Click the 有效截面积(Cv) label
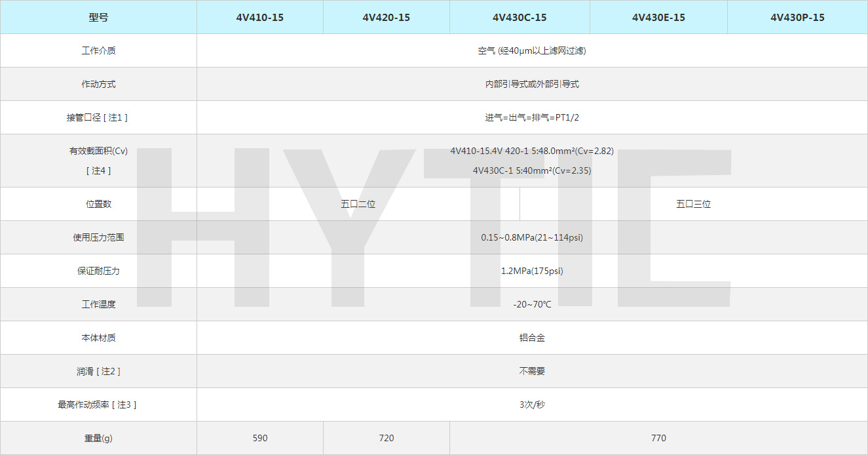This screenshot has height=455, width=868. [98, 151]
